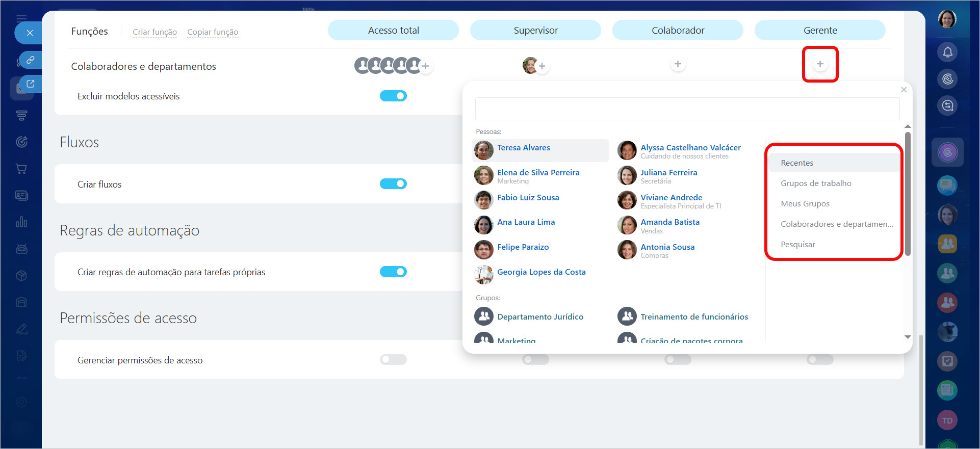Switch to Colaboradores e departamentos tab in popup
This screenshot has height=449, width=980.
tap(836, 224)
